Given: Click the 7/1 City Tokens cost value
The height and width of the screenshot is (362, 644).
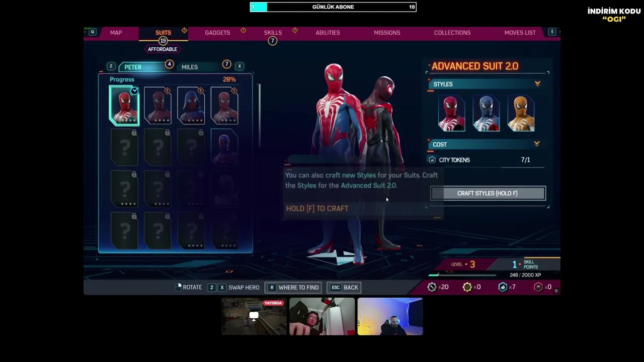Looking at the screenshot, I should (525, 160).
